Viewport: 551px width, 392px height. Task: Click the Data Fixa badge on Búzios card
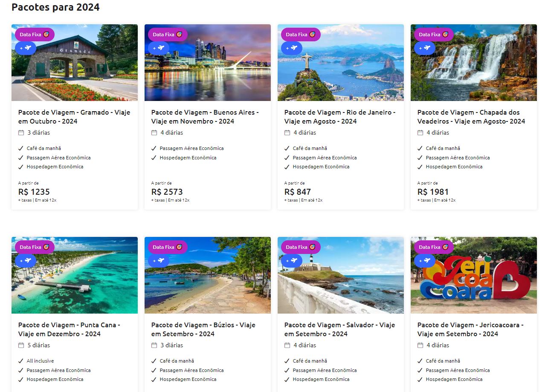[168, 247]
